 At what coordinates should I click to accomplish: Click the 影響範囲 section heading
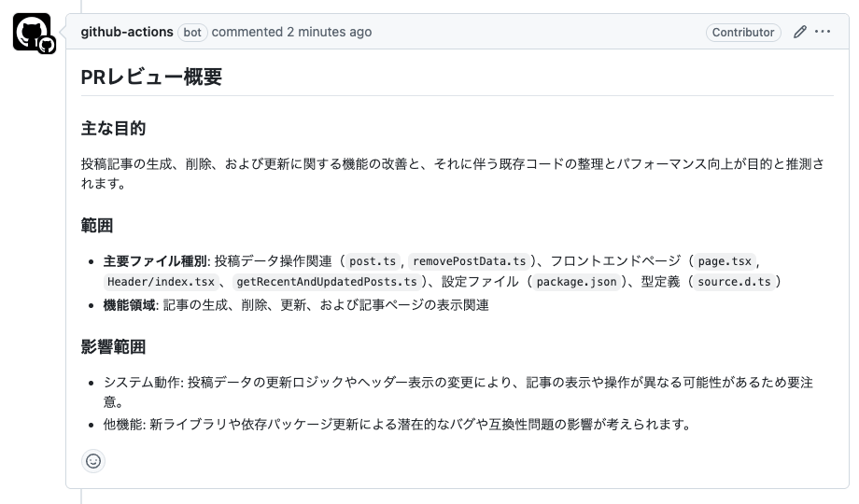pyautogui.click(x=113, y=347)
